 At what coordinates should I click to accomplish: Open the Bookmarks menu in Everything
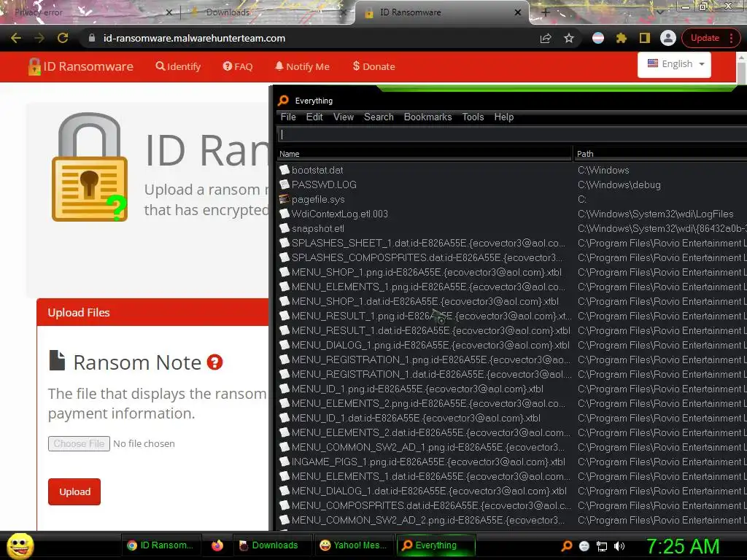coord(427,117)
